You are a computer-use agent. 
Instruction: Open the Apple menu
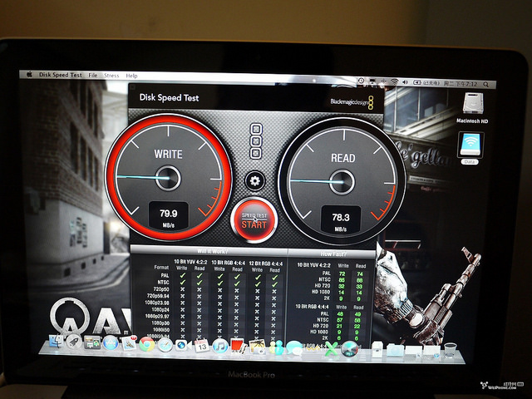(x=30, y=74)
